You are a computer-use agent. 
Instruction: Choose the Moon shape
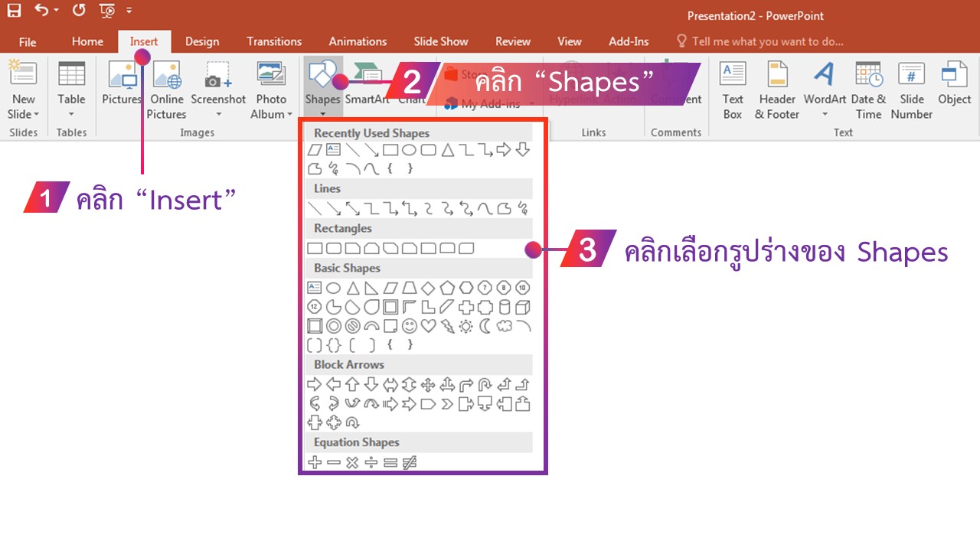click(x=485, y=326)
